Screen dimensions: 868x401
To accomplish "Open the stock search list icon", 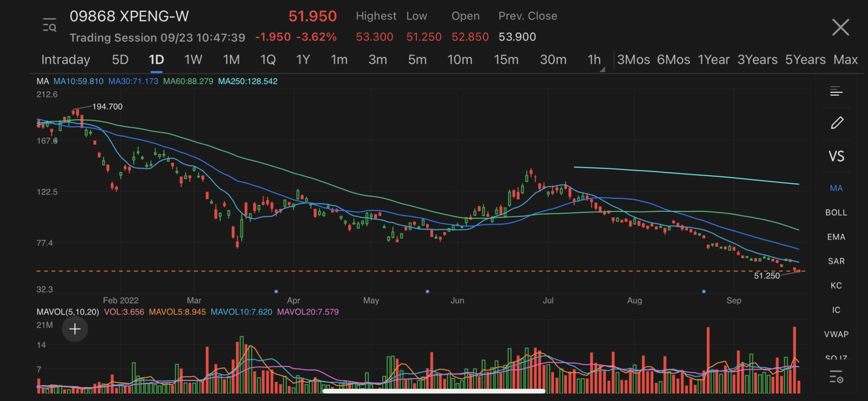I will 49,25.
